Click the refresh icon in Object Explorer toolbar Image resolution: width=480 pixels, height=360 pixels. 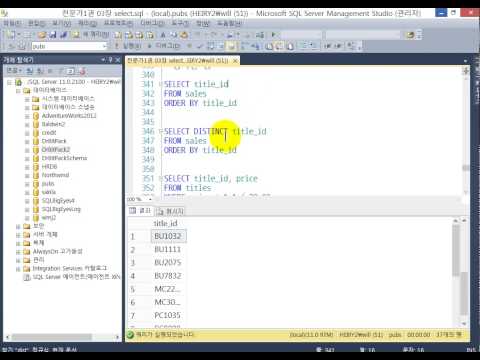tap(70, 71)
